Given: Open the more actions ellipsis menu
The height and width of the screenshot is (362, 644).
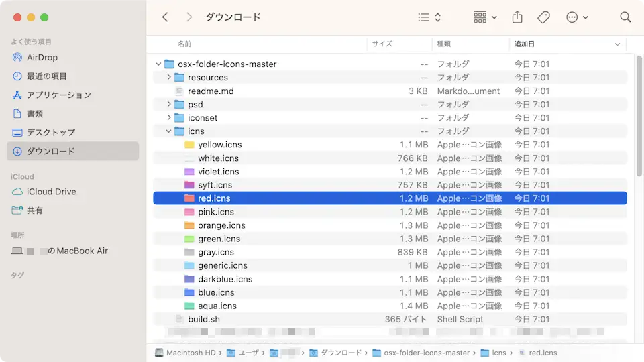Looking at the screenshot, I should tap(576, 17).
